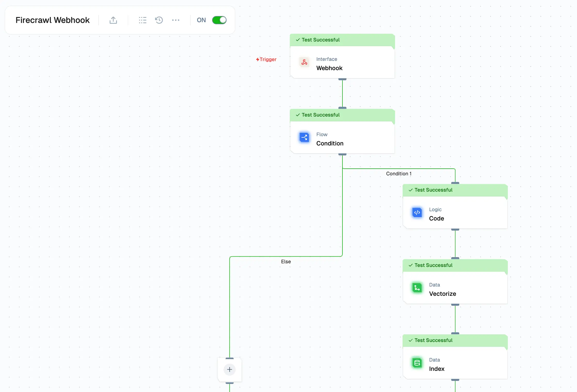Viewport: 577px width, 392px height.
Task: Click the green Index node icon
Action: tap(417, 363)
